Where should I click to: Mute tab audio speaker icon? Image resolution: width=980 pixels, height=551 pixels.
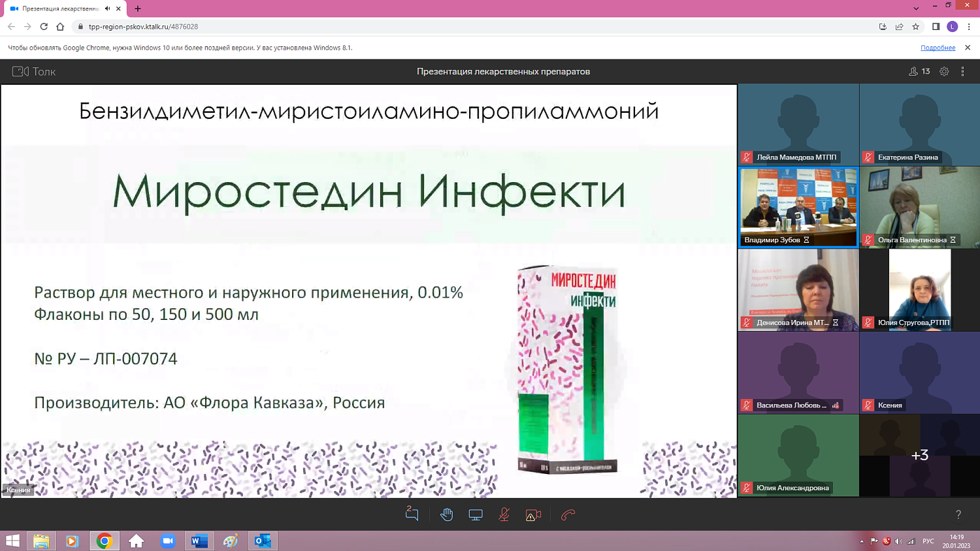(x=107, y=8)
